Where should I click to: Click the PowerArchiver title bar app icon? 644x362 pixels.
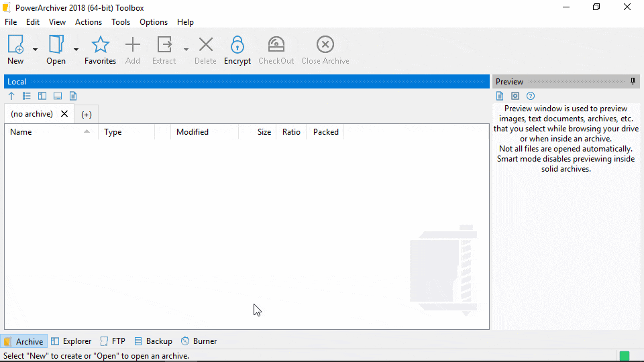coord(7,7)
